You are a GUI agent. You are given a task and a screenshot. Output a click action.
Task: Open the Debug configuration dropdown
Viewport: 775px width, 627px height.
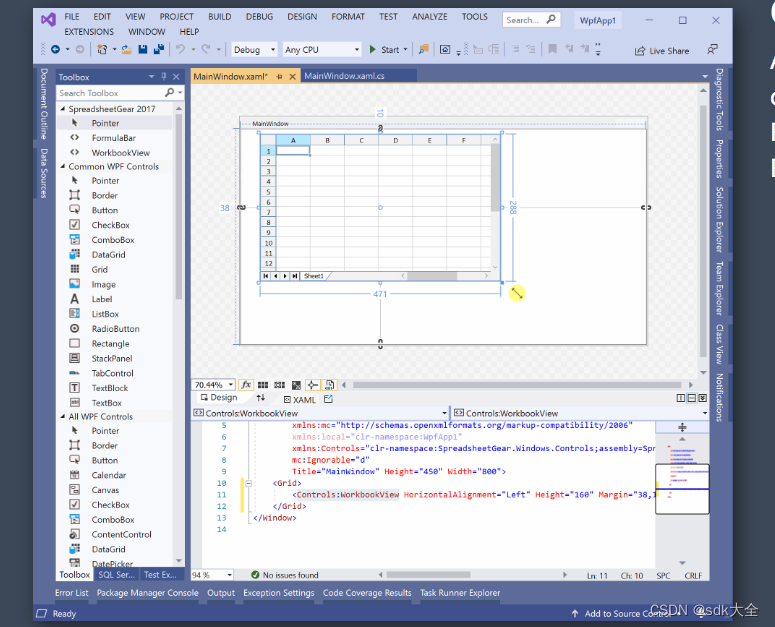273,49
